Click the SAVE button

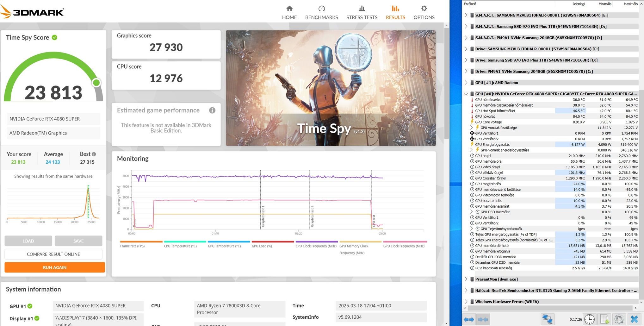pos(78,241)
